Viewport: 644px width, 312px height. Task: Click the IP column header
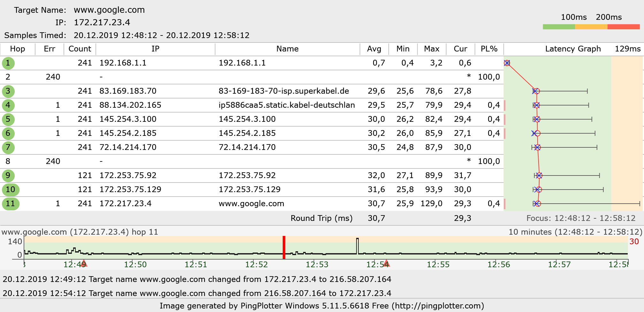(x=156, y=49)
